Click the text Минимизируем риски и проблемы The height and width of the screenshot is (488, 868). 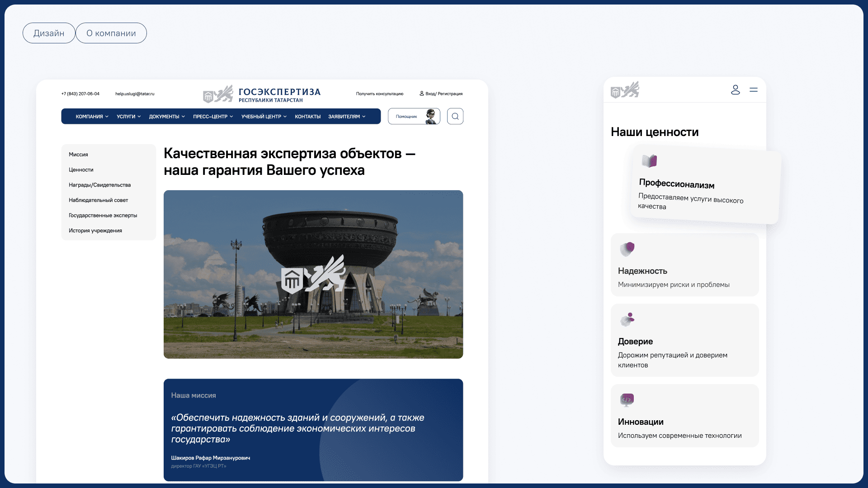click(x=674, y=285)
